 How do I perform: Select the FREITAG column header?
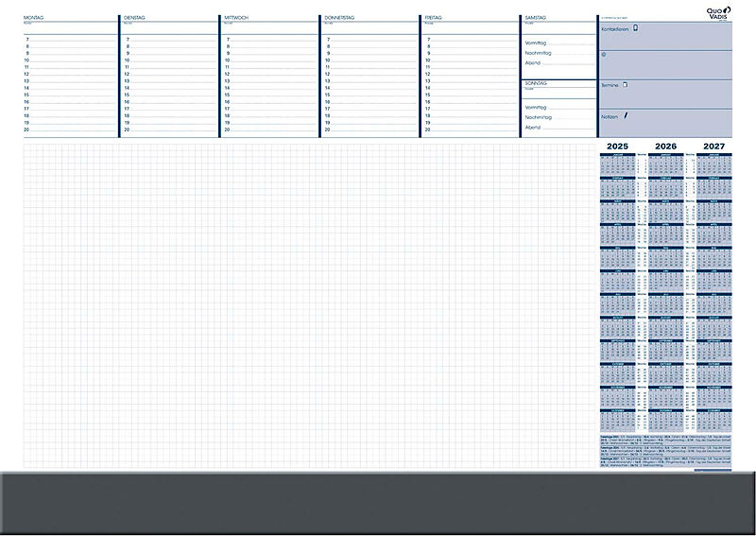point(434,18)
